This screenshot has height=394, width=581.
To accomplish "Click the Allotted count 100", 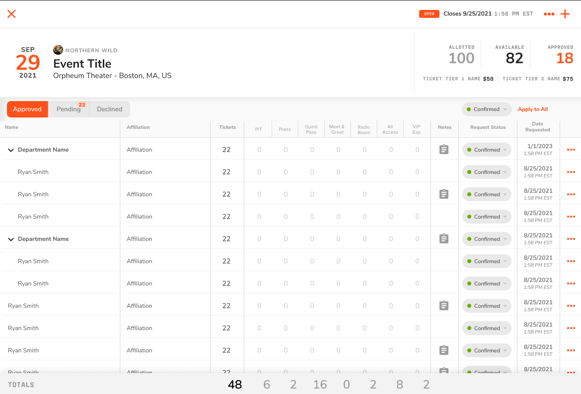I will (461, 58).
